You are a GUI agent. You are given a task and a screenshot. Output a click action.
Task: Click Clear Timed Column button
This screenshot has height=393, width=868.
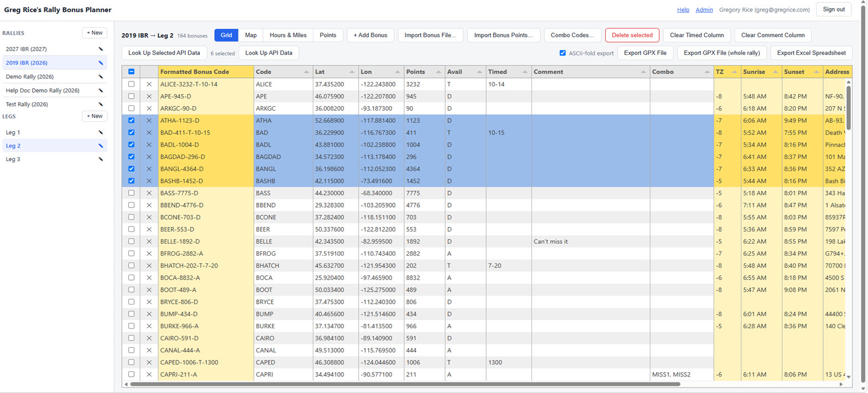(x=697, y=35)
